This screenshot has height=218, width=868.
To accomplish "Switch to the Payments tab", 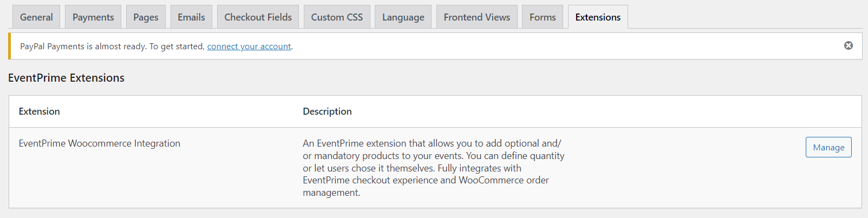I will coord(93,17).
